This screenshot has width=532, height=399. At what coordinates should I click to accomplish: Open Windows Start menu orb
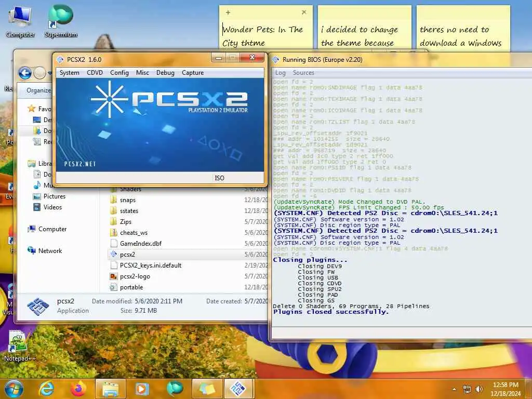click(14, 389)
